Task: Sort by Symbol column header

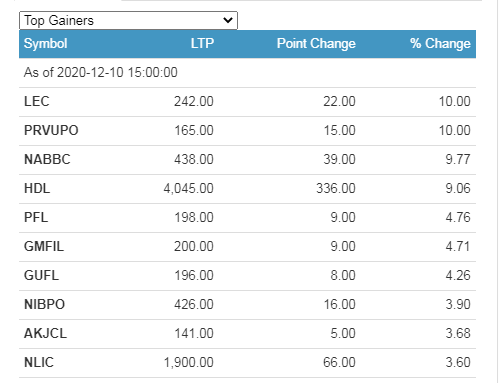Action: click(45, 43)
